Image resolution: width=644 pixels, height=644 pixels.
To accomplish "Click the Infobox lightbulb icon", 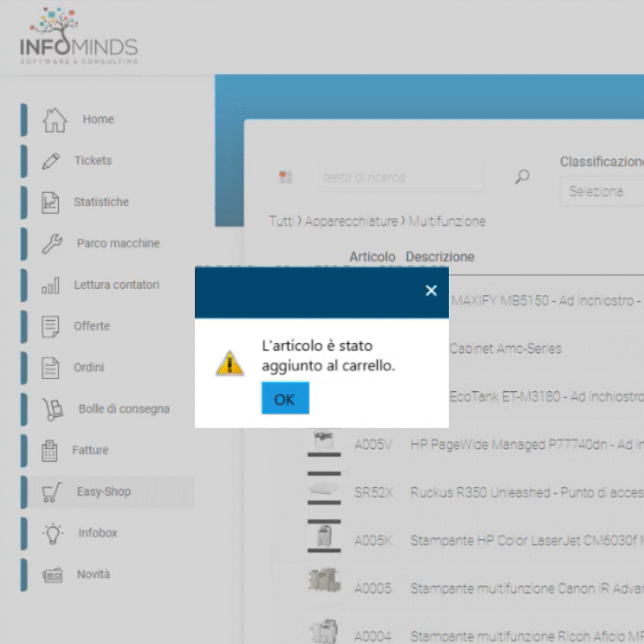I will 53,533.
